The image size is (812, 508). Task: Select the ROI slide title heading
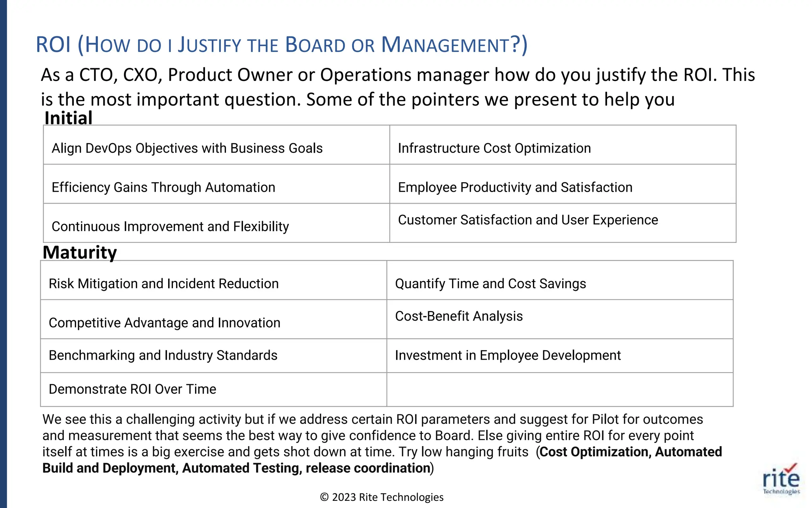click(282, 44)
